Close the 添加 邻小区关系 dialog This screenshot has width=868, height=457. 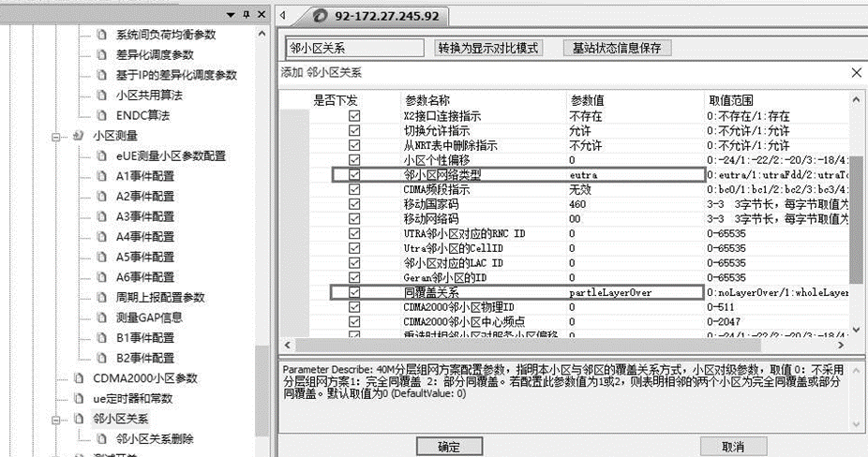(857, 72)
